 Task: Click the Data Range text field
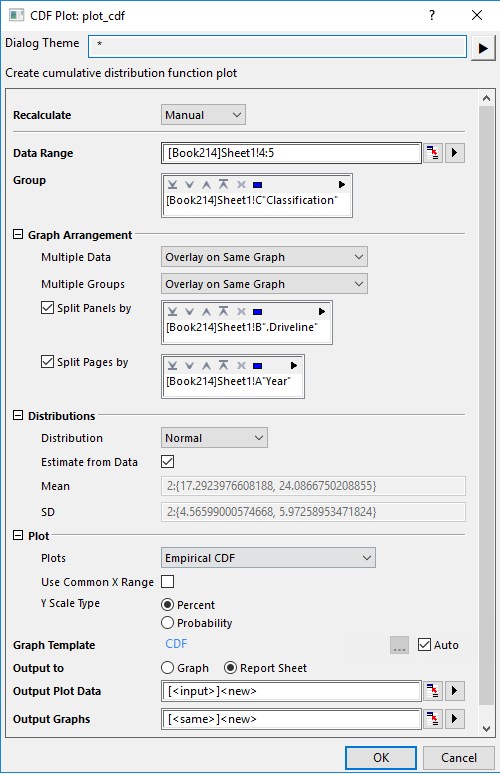click(291, 153)
